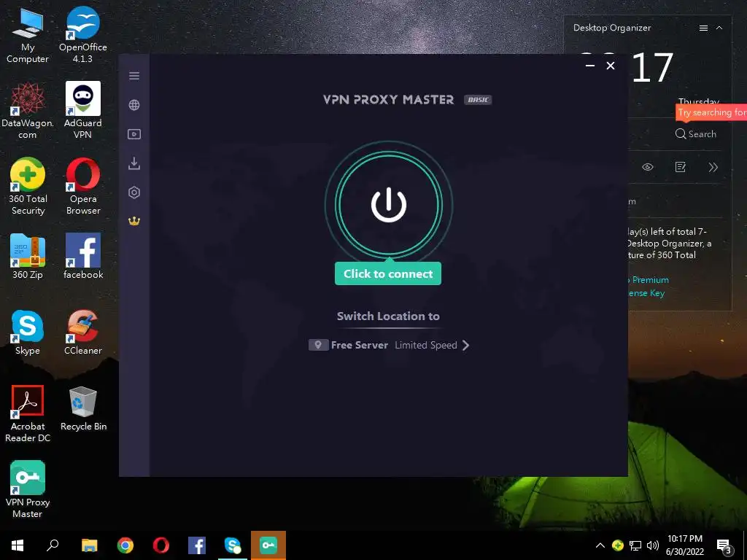Viewport: 747px width, 560px height.
Task: Collapse the Desktop Organizer panel
Action: click(719, 28)
